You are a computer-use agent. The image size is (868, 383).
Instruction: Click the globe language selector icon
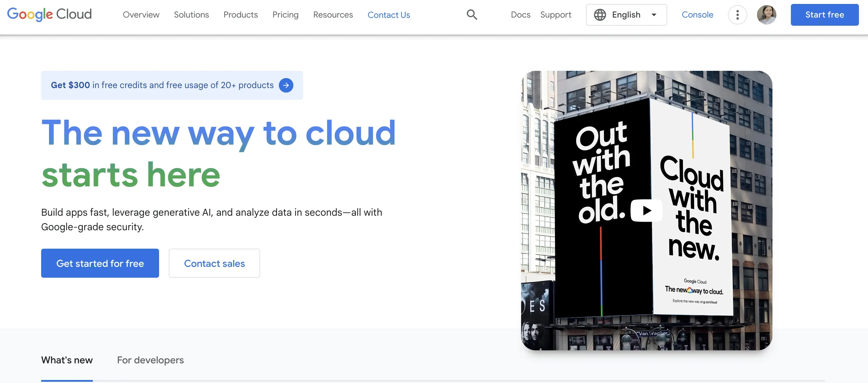point(599,15)
